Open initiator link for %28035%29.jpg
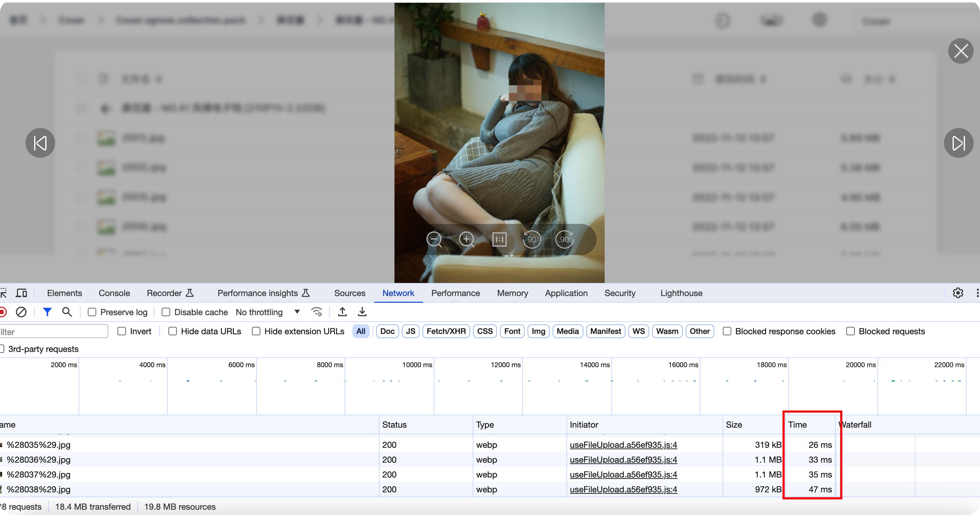The image size is (980, 515). pyautogui.click(x=623, y=445)
